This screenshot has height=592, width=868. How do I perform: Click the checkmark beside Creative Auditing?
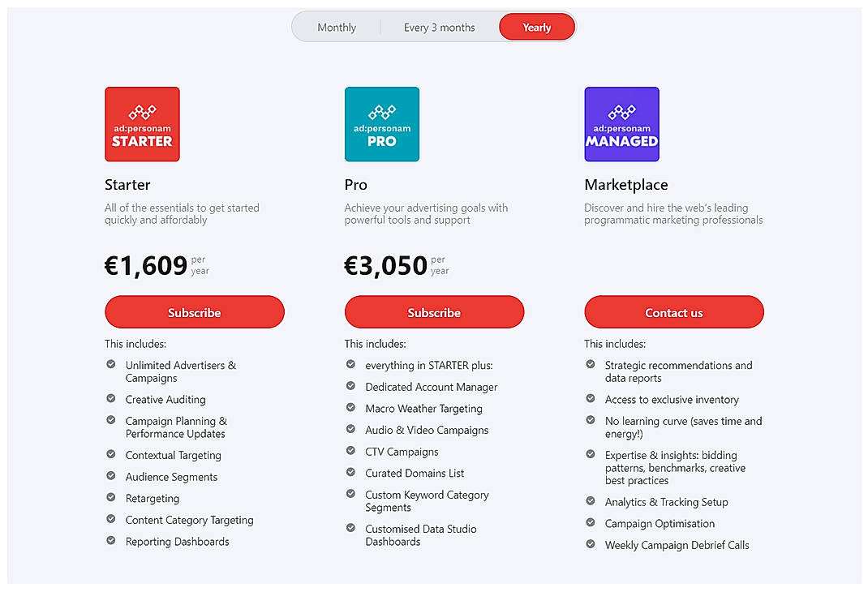pos(111,399)
